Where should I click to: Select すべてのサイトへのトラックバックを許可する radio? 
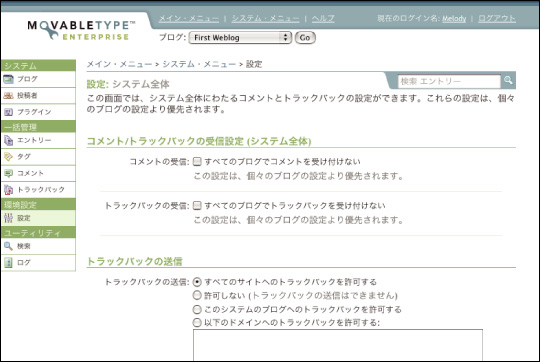[197, 282]
